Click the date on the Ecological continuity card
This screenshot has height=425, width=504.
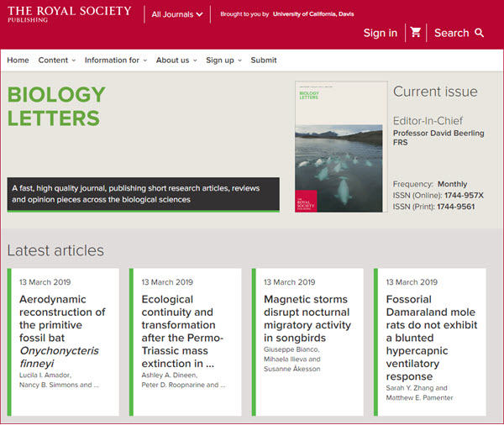[167, 282]
